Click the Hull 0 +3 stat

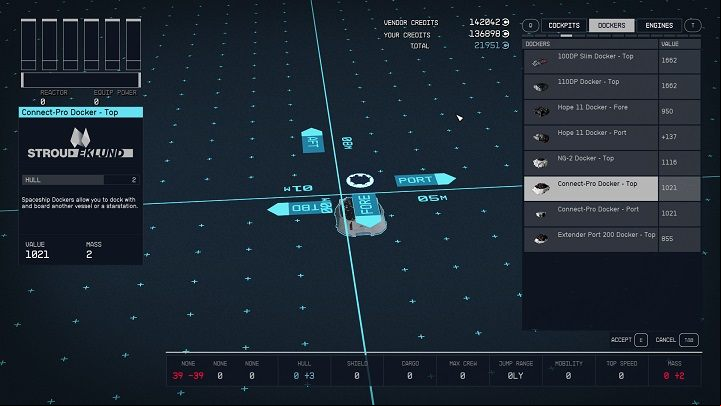click(x=304, y=376)
